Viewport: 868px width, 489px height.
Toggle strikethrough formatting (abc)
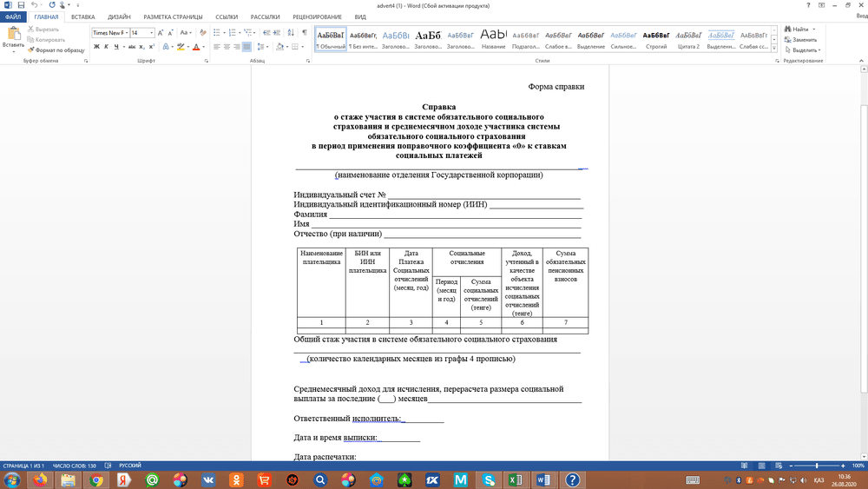point(132,47)
